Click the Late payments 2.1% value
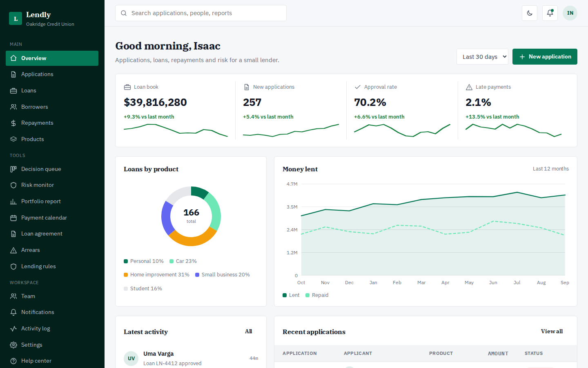Viewport: 588px width, 368px height. pos(478,102)
